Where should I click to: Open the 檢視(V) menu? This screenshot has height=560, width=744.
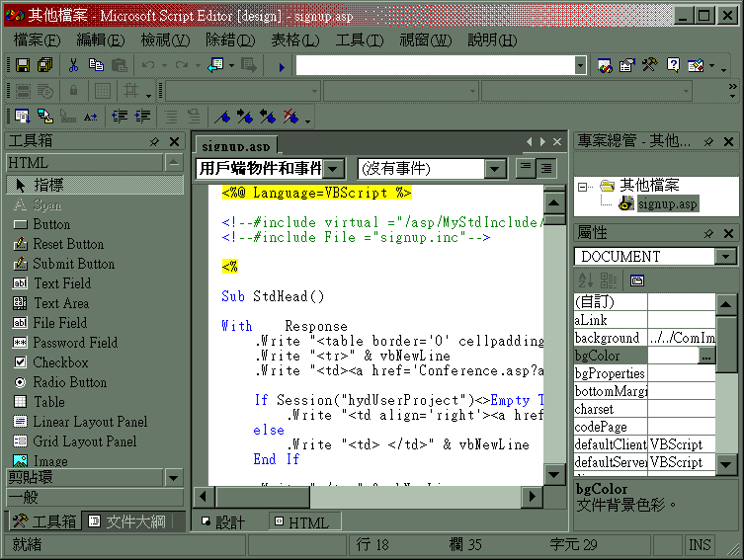tap(165, 40)
